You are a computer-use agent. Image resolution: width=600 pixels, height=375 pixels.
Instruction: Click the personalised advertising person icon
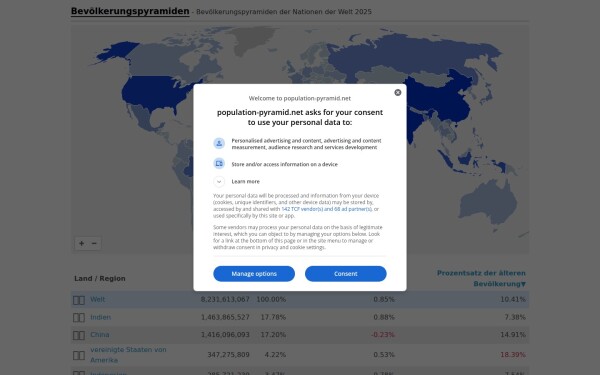coord(219,143)
